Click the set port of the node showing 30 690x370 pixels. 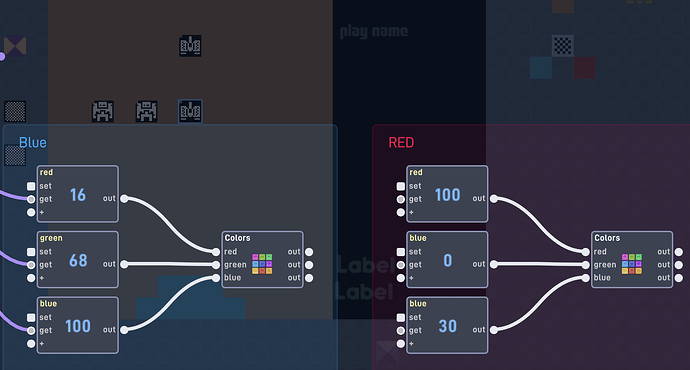(x=400, y=317)
